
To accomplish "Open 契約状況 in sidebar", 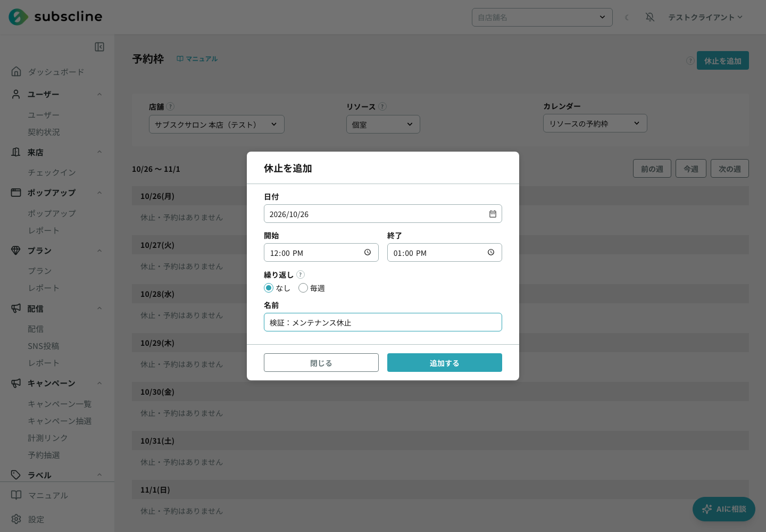I will (44, 132).
